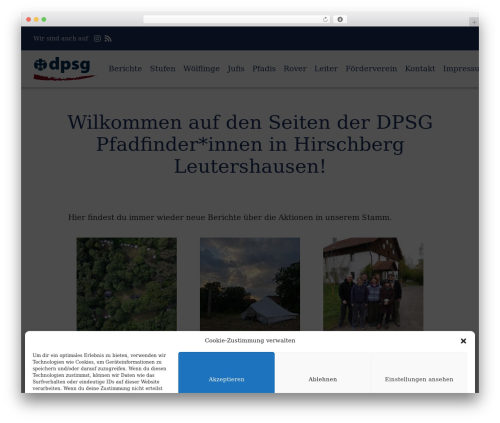This screenshot has height=423, width=500.
Task: Click the 'Hier findest du immer wieder' paragraph
Action: click(x=230, y=217)
